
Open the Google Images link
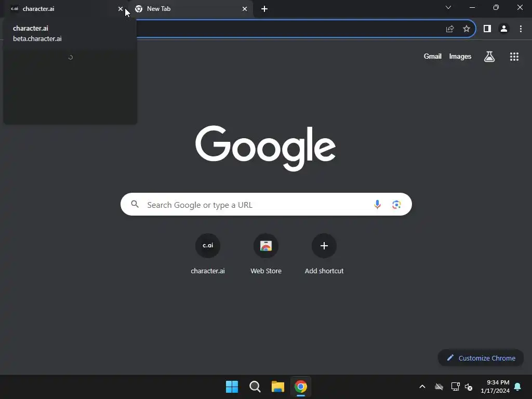pos(460,56)
